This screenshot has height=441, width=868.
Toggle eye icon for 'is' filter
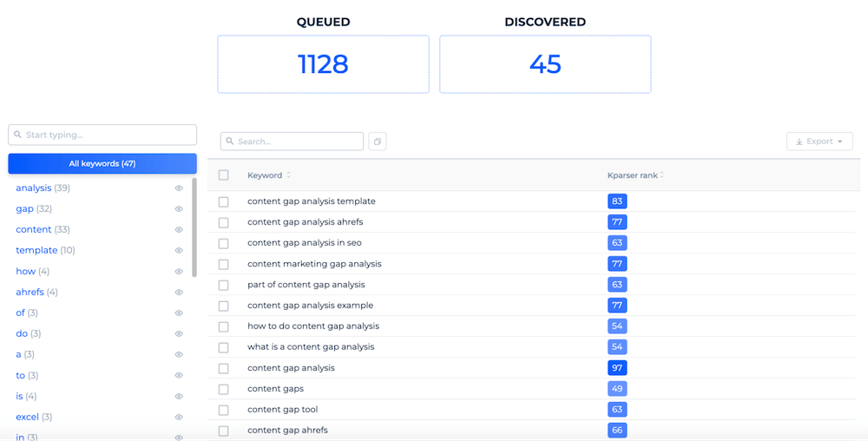click(x=179, y=396)
